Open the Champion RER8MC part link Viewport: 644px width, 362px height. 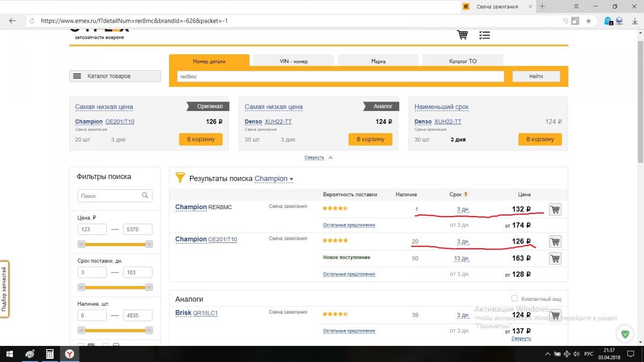(203, 207)
